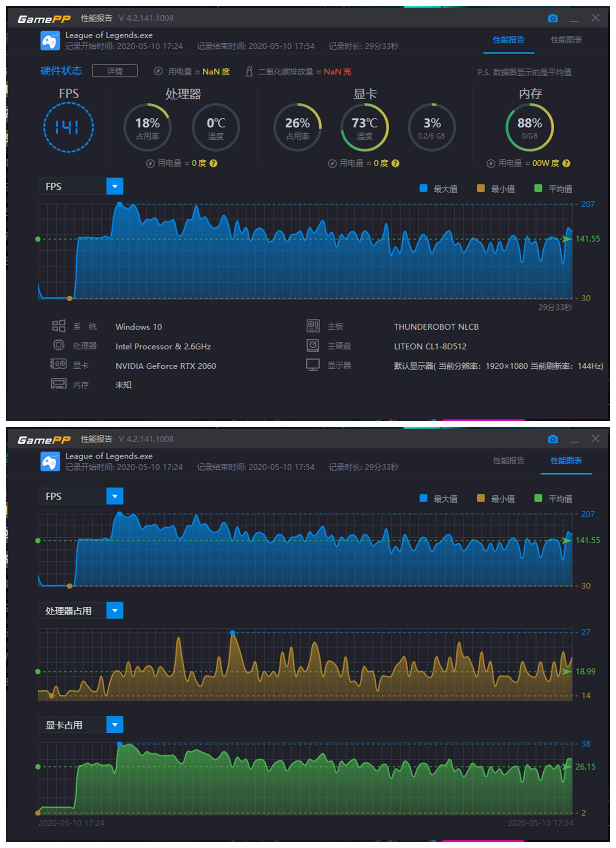Click the camera screenshot icon in bottom window
This screenshot has width=616, height=848.
(552, 439)
